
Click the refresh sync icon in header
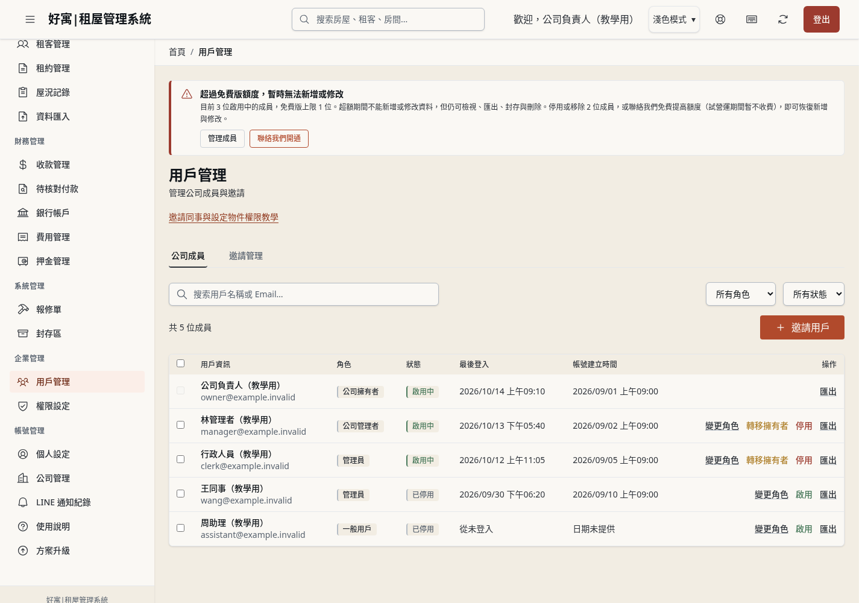[783, 19]
